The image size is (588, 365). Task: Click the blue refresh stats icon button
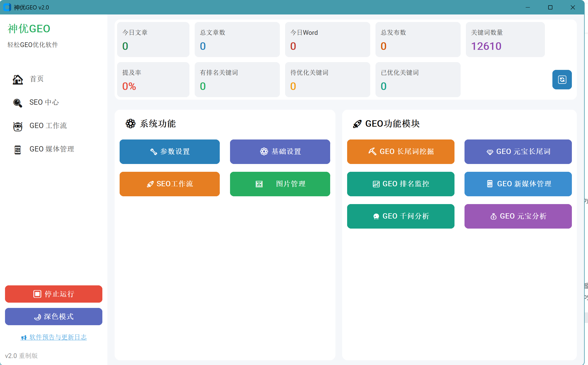pyautogui.click(x=562, y=80)
